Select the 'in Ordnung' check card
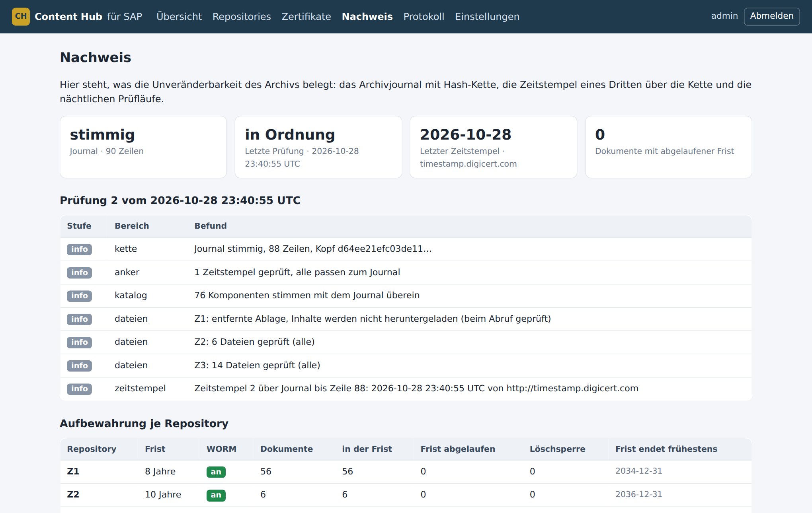The width and height of the screenshot is (812, 513). [x=318, y=147]
